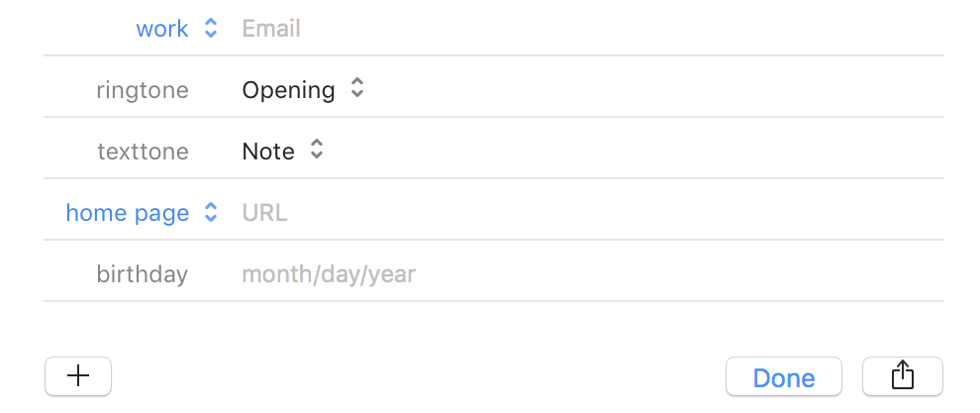Click the up-down arrows beside Opening
Image resolution: width=980 pixels, height=413 pixels.
[357, 88]
